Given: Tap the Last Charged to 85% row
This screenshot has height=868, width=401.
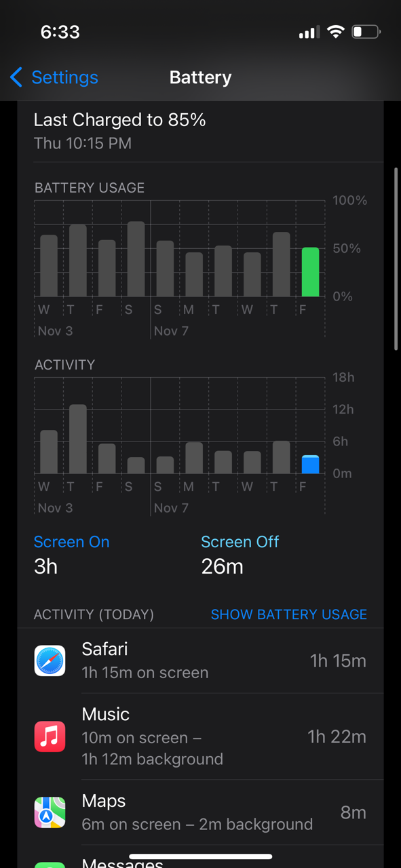Looking at the screenshot, I should [200, 132].
